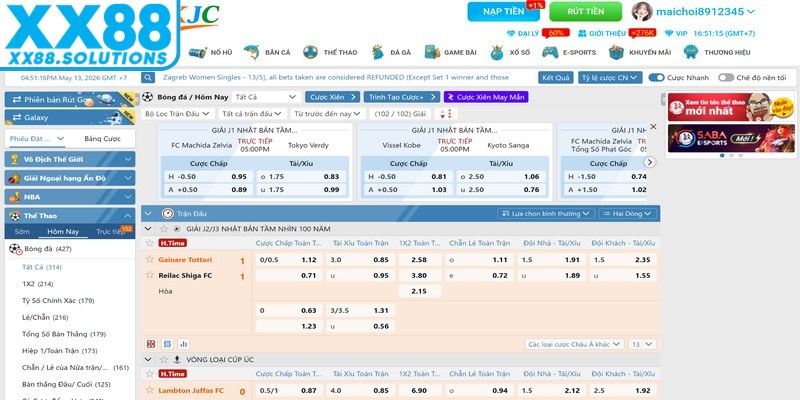This screenshot has width=800, height=400.
Task: Favorite the Giải J2/J3 Nhật Bản league star
Action: pos(164,229)
